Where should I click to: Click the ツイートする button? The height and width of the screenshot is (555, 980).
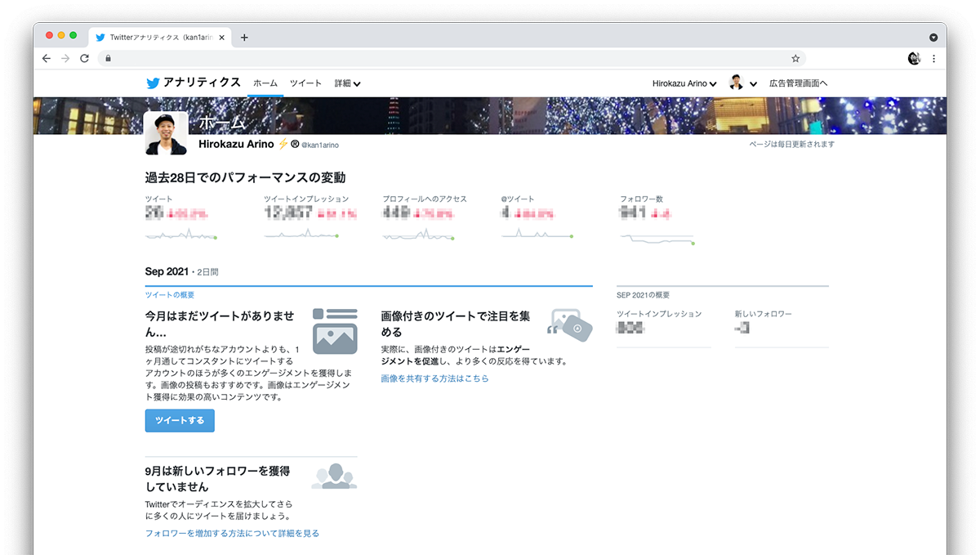point(180,421)
